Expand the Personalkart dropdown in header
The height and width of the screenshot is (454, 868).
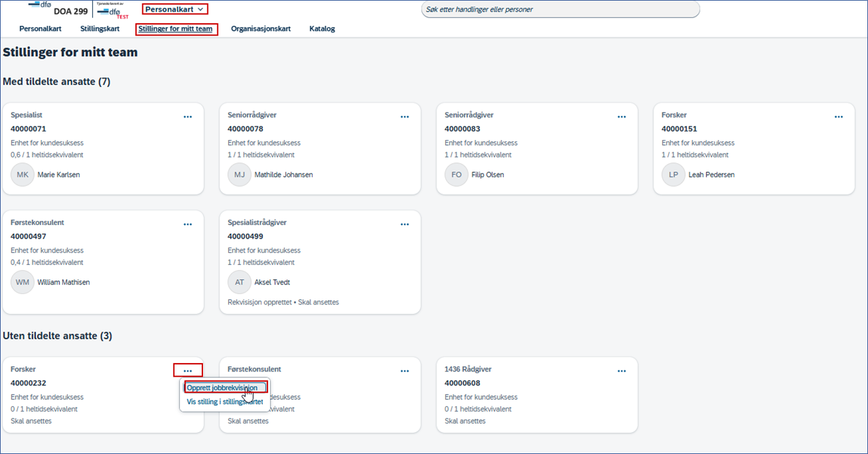[x=175, y=9]
